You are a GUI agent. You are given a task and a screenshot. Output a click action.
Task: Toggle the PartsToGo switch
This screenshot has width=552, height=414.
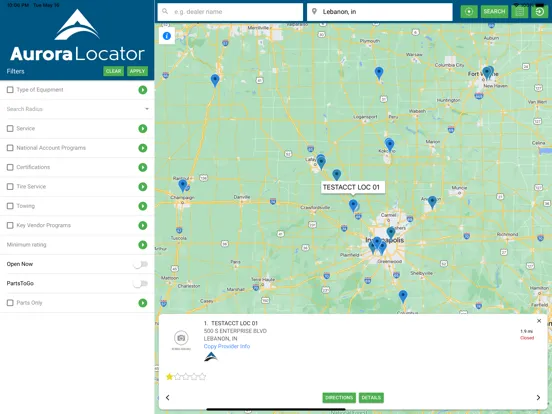[x=140, y=284]
